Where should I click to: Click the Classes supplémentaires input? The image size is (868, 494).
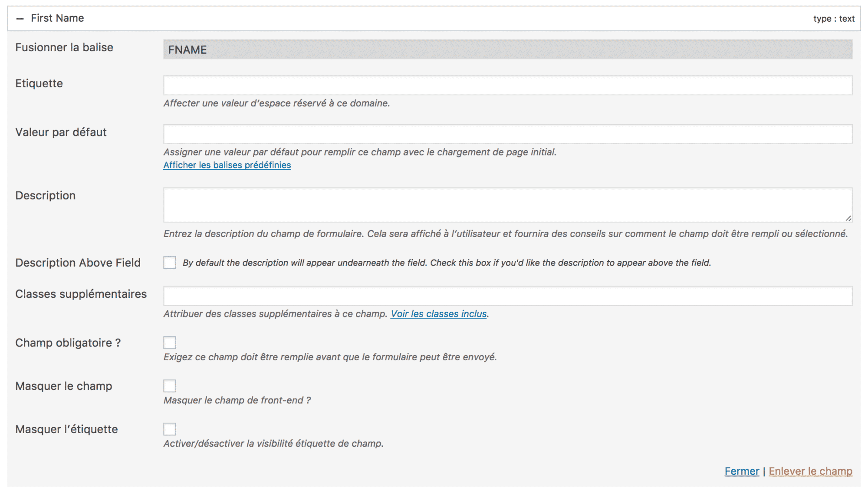[391, 295]
